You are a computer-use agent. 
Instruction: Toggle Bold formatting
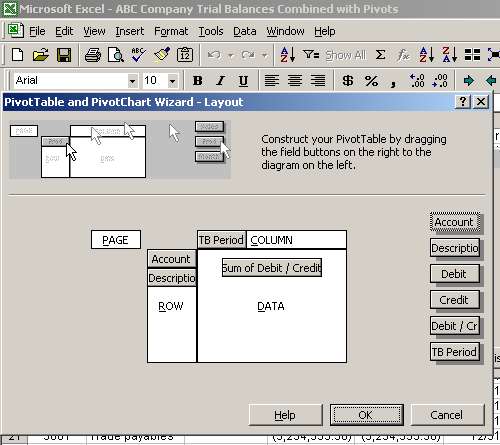click(x=198, y=81)
